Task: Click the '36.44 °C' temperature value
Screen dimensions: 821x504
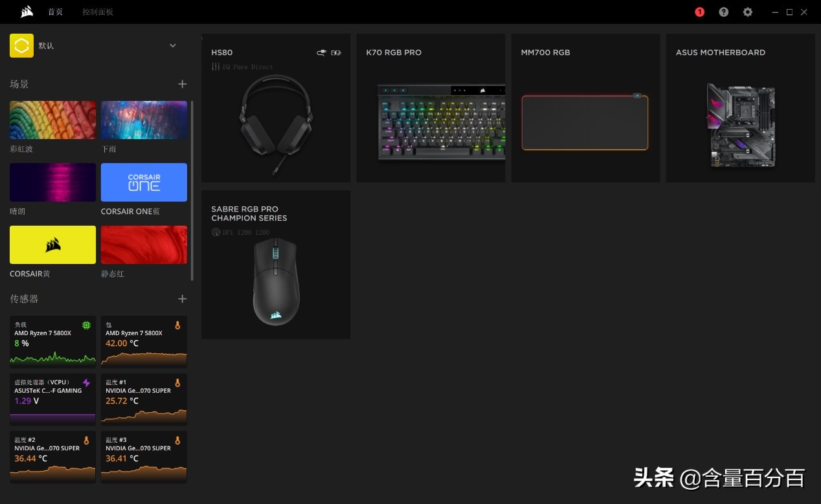Action: pos(31,458)
